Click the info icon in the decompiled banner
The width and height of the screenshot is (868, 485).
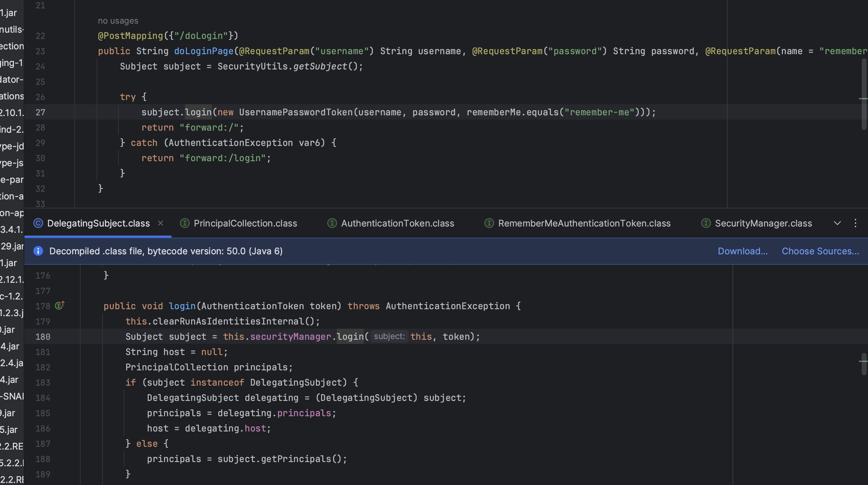[38, 251]
